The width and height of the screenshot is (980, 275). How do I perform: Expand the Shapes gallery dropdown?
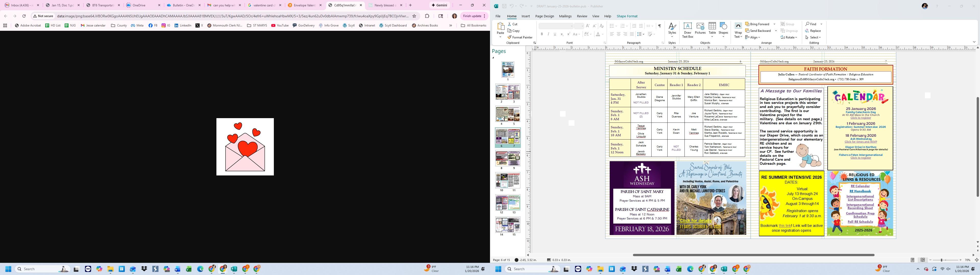pos(723,36)
